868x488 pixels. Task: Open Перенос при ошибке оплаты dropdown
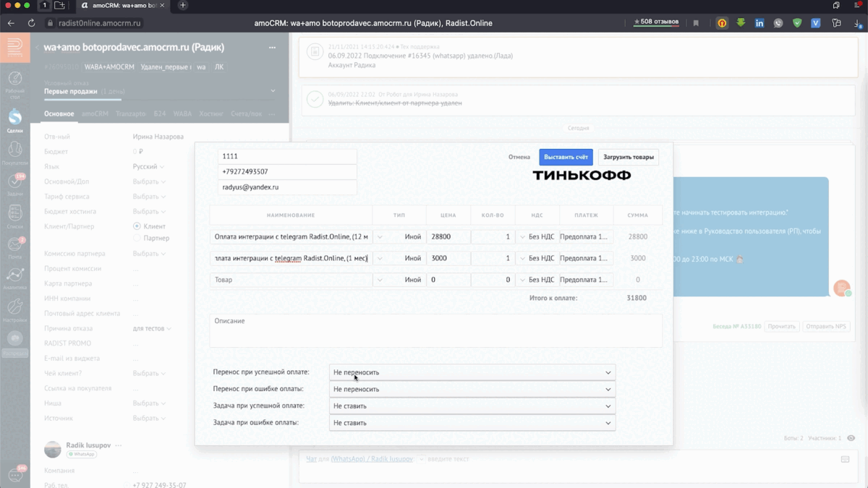(x=472, y=389)
